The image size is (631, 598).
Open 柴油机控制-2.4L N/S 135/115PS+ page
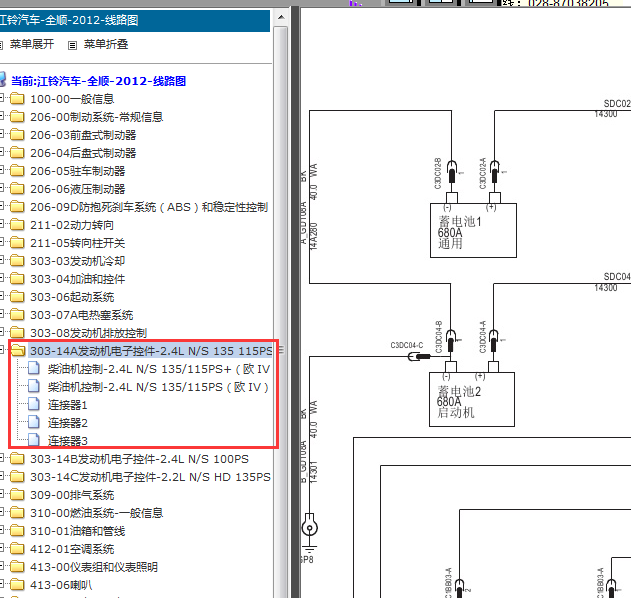click(159, 369)
